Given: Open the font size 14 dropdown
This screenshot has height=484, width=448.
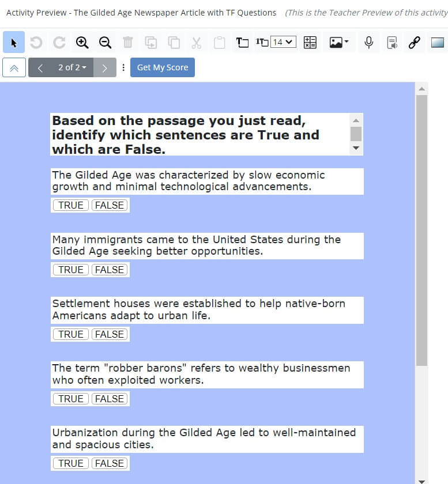Looking at the screenshot, I should click(283, 42).
